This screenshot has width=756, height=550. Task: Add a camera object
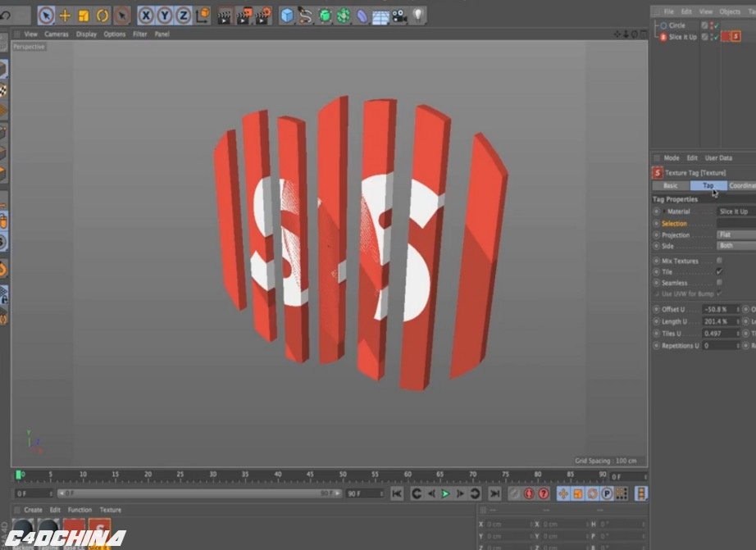tap(399, 16)
